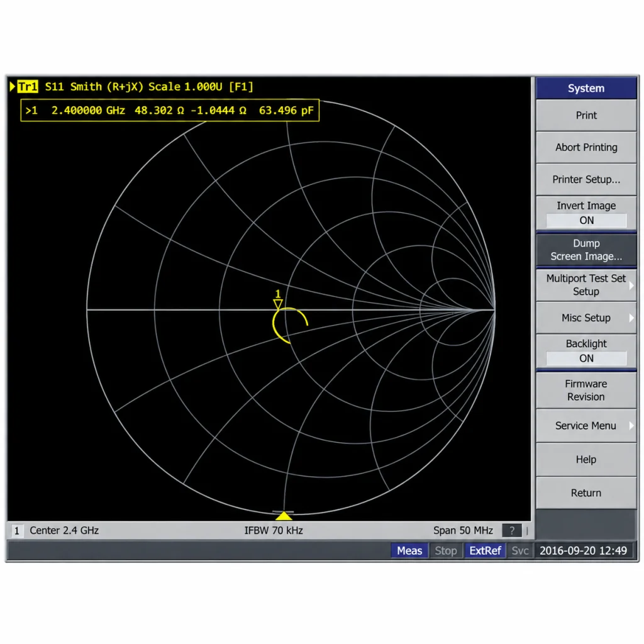This screenshot has height=644, width=644.
Task: Show Firmware Revision info
Action: click(x=586, y=390)
